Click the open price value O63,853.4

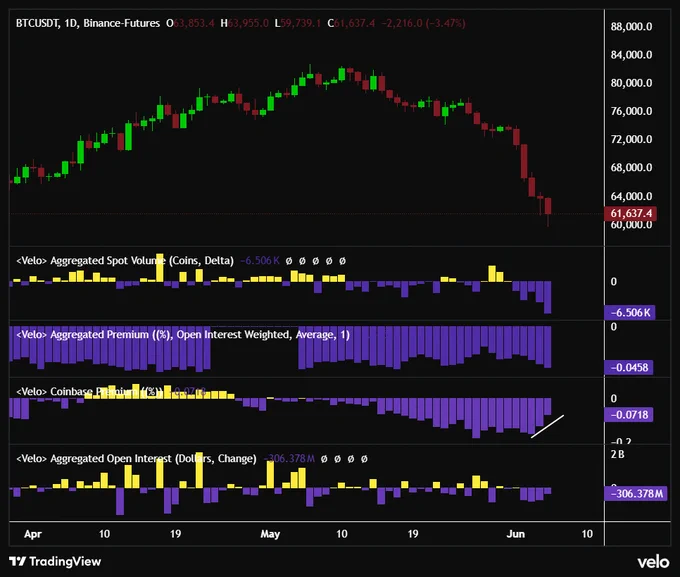pos(190,23)
